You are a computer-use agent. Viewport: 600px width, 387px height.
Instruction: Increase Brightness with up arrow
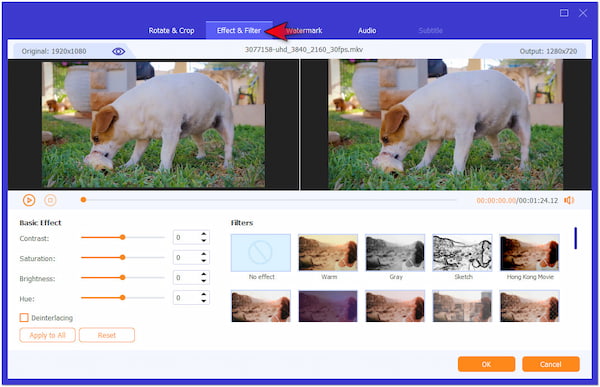(x=204, y=274)
